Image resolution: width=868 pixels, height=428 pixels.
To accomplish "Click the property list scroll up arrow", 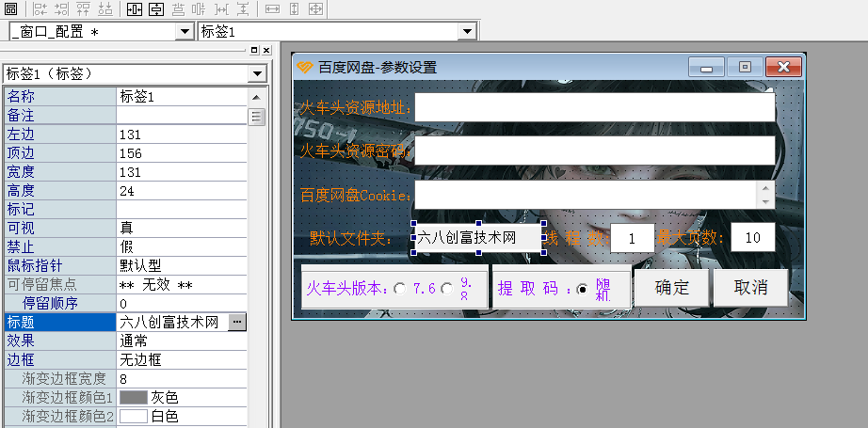I will 256,97.
